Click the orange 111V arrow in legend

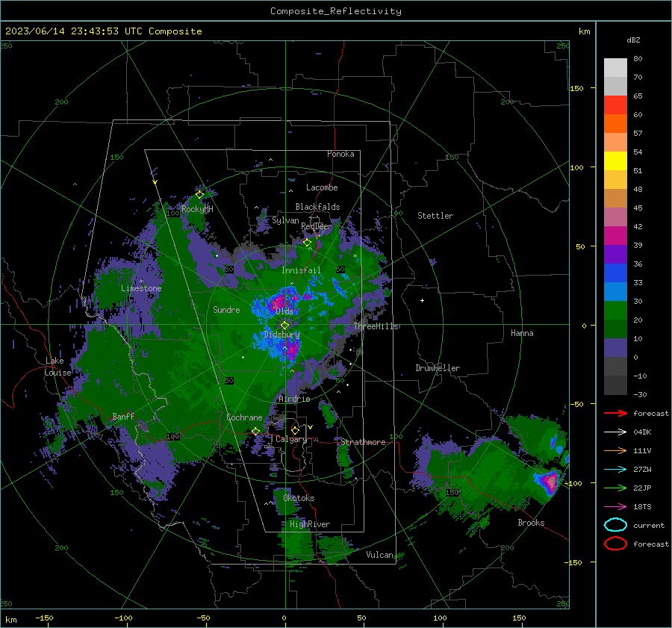[x=615, y=450]
